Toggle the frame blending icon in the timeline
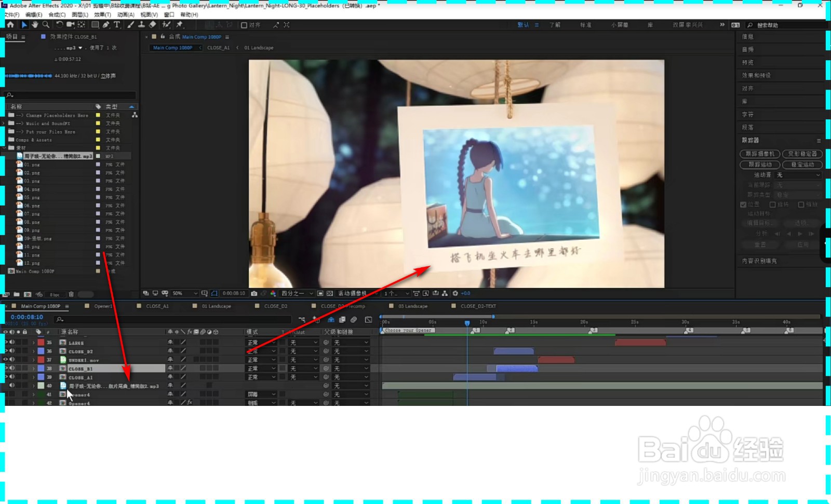 click(x=342, y=320)
